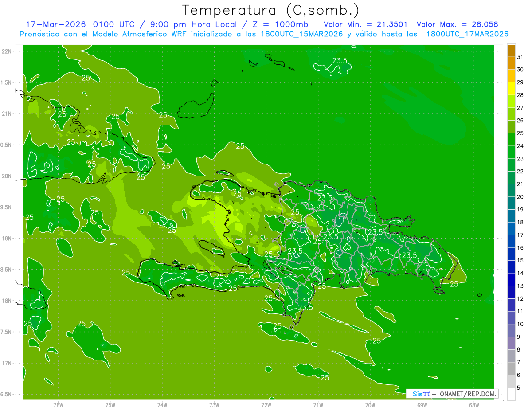
Task: Click the '0.5N' latitude axis label
Action: [x=6, y=145]
